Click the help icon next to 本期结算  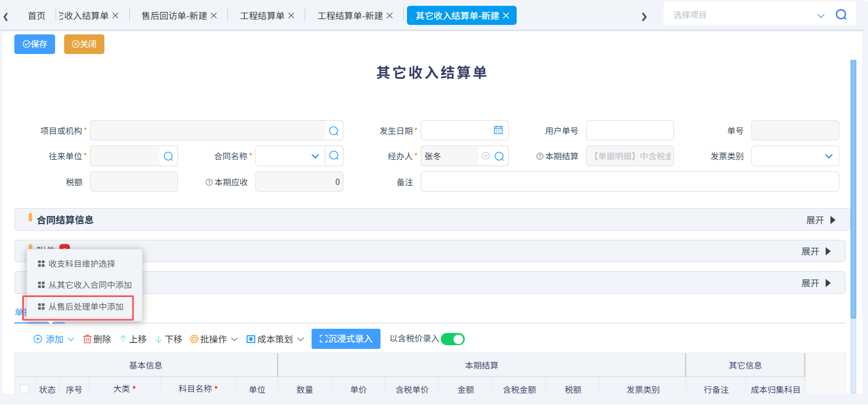pos(539,156)
